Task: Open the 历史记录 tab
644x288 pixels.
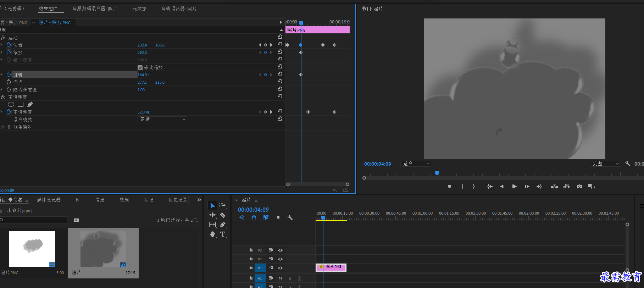Action: pyautogui.click(x=178, y=200)
